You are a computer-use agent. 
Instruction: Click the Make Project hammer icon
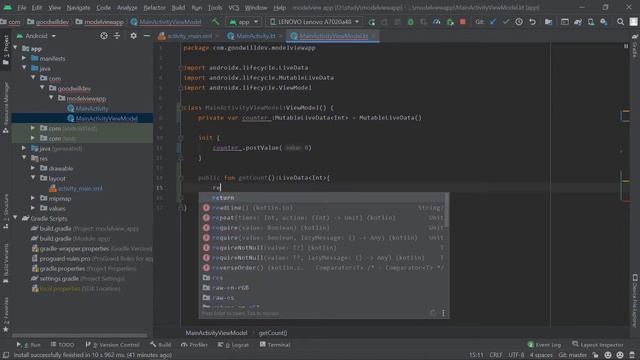[x=215, y=22]
